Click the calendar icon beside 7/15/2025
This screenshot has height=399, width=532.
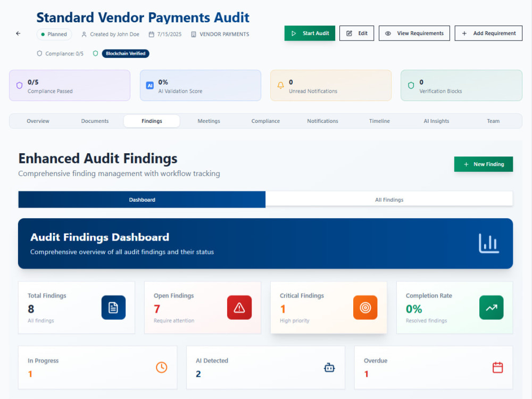coord(152,34)
